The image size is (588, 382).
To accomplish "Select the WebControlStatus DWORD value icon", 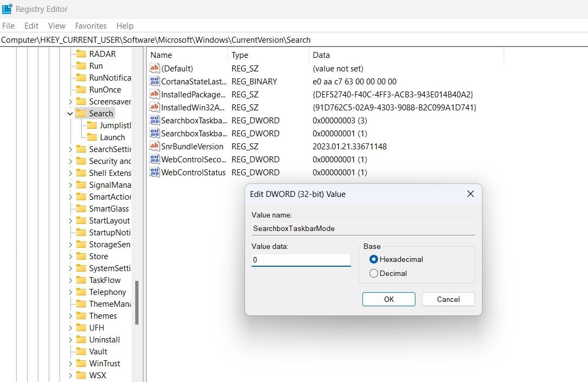I will (x=155, y=172).
